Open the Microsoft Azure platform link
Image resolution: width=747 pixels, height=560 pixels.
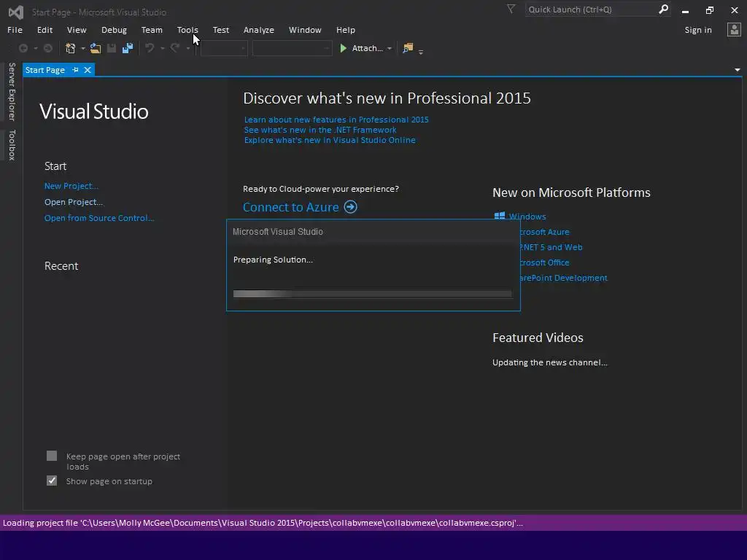click(x=543, y=232)
